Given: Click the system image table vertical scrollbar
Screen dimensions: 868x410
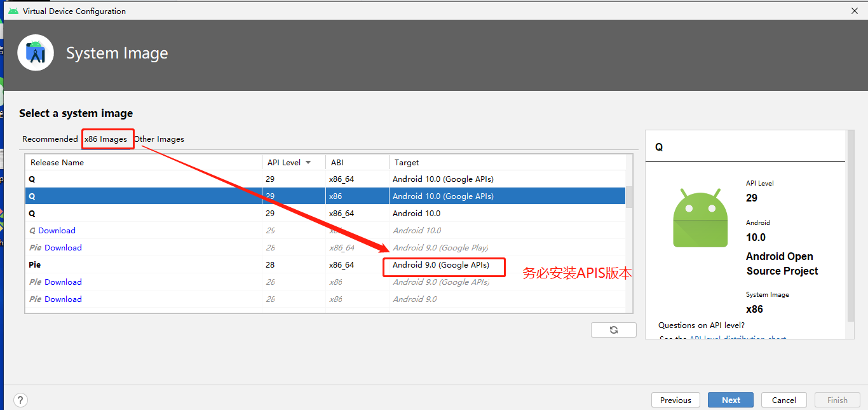Looking at the screenshot, I should [x=629, y=197].
